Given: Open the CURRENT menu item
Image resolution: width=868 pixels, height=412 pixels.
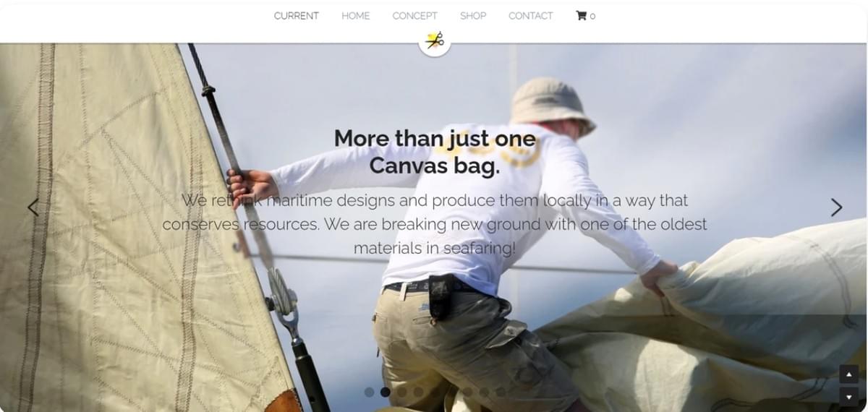Looking at the screenshot, I should tap(297, 16).
